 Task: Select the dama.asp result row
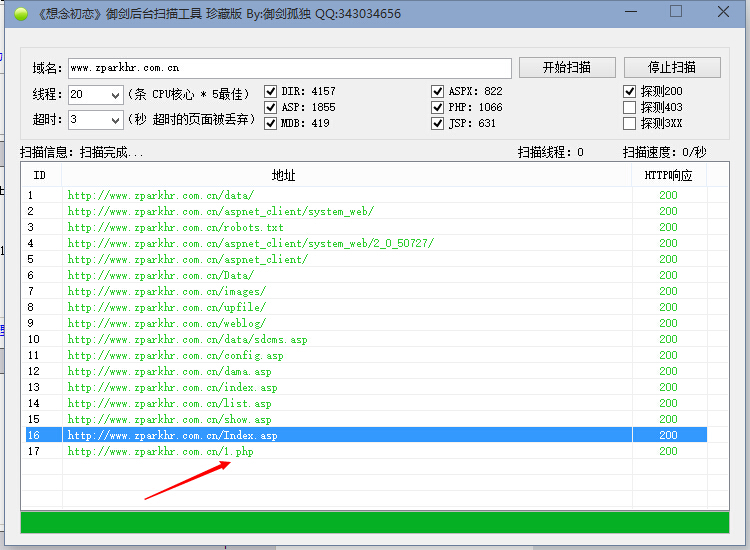pos(366,371)
